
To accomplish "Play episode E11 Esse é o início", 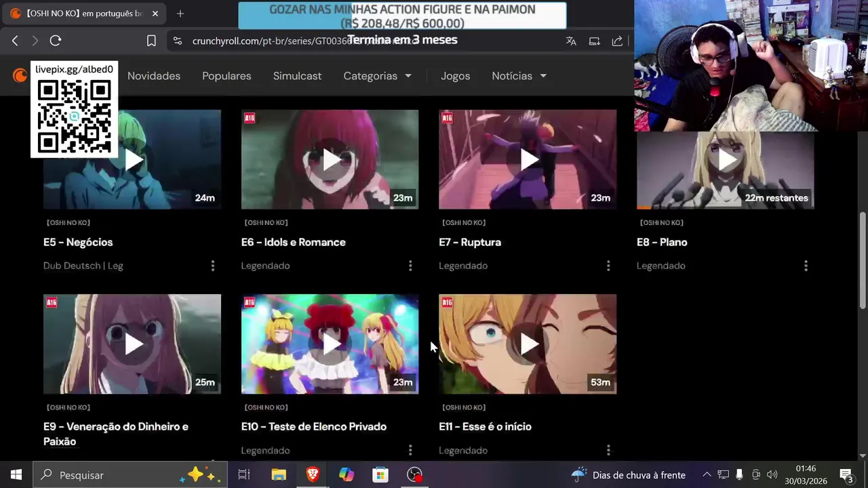I will pos(528,344).
